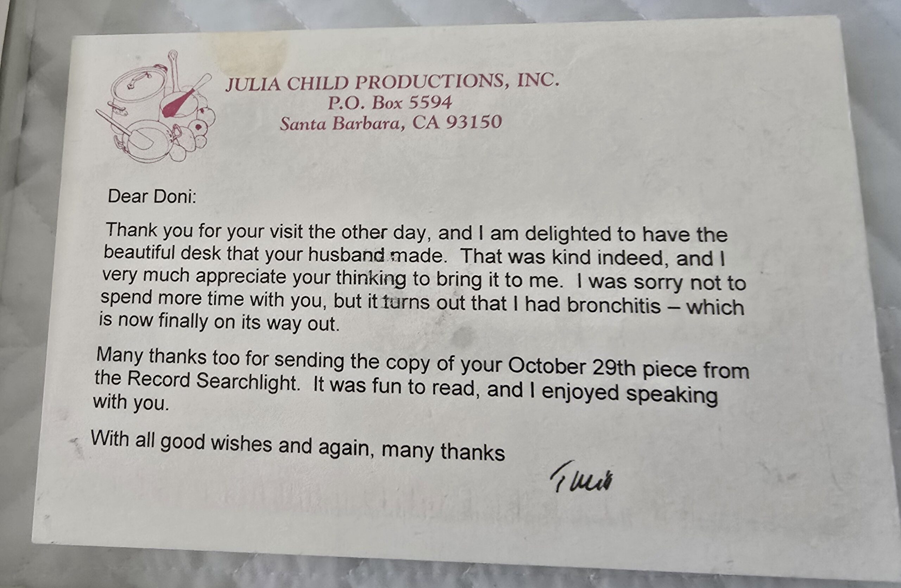Viewport: 901px width, 588px height.
Task: Click the "Santa Barbara, CA 93150" line
Action: click(x=391, y=123)
